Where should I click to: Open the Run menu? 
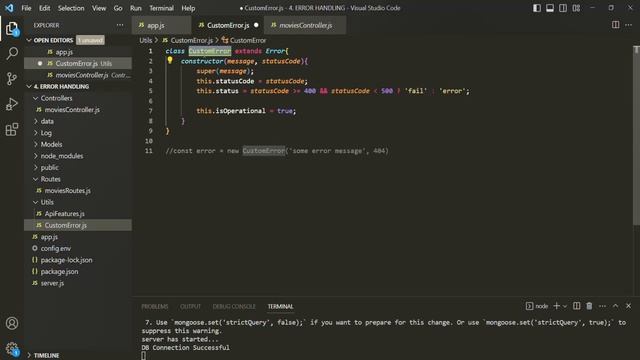pyautogui.click(x=136, y=8)
